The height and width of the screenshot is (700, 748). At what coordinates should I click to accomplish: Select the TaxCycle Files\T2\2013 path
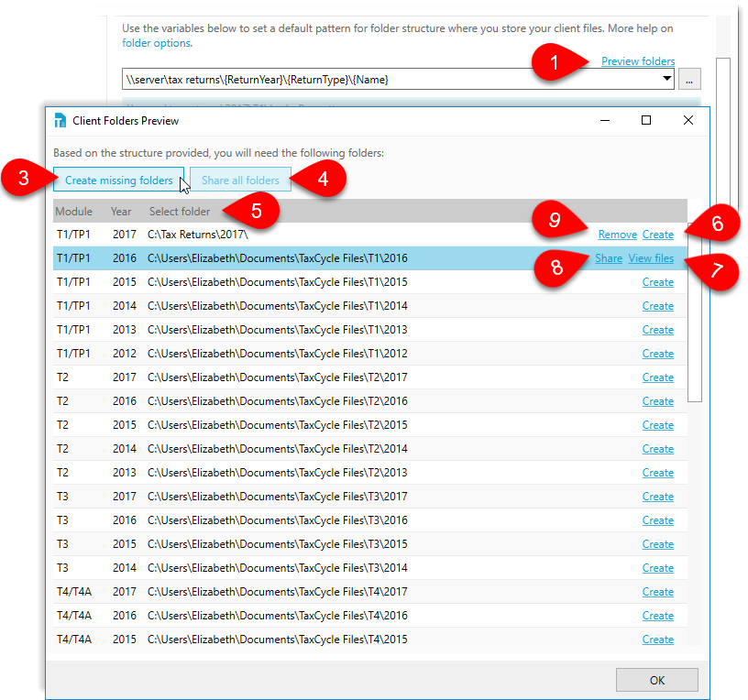point(278,473)
